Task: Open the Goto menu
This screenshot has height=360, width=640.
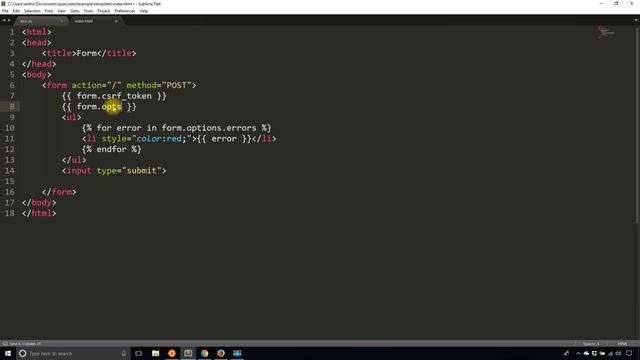Action: (x=75, y=11)
